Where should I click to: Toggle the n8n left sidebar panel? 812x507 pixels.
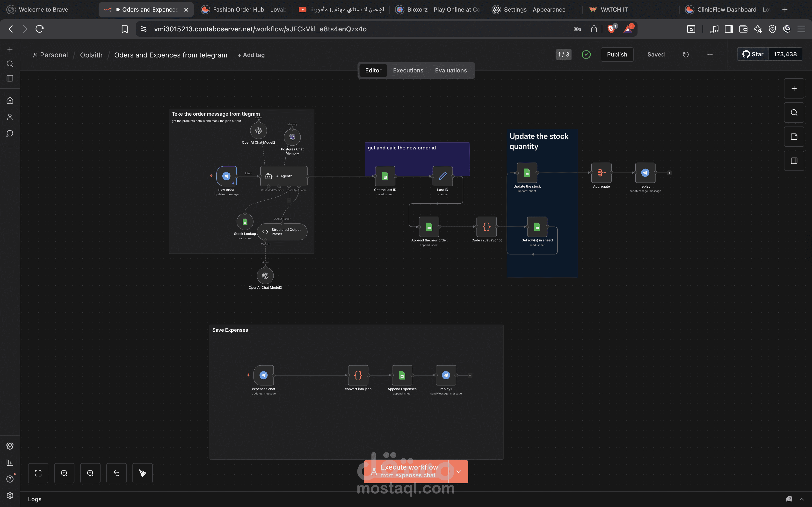pos(10,78)
